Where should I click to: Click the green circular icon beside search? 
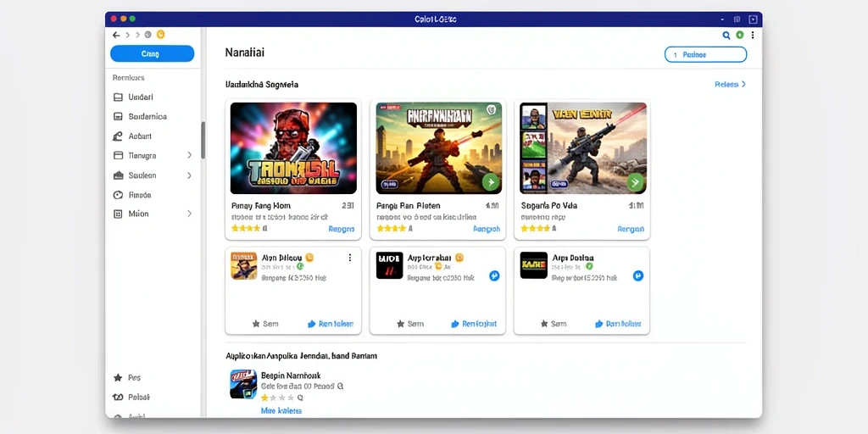739,36
